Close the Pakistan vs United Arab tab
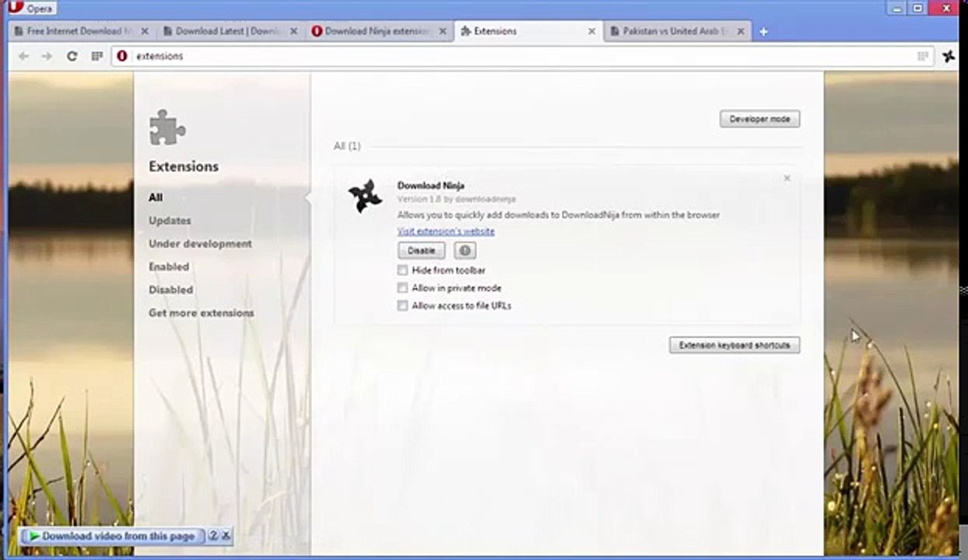The width and height of the screenshot is (968, 560). (740, 32)
